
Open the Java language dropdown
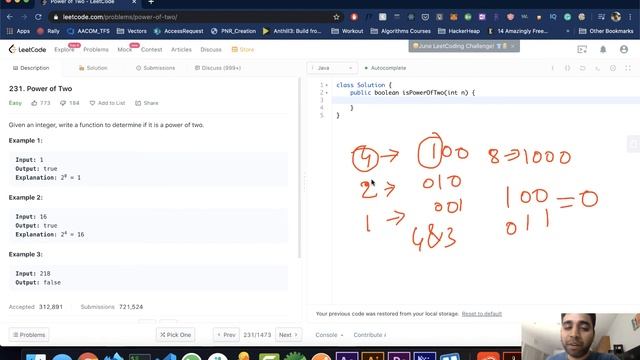tap(332, 68)
